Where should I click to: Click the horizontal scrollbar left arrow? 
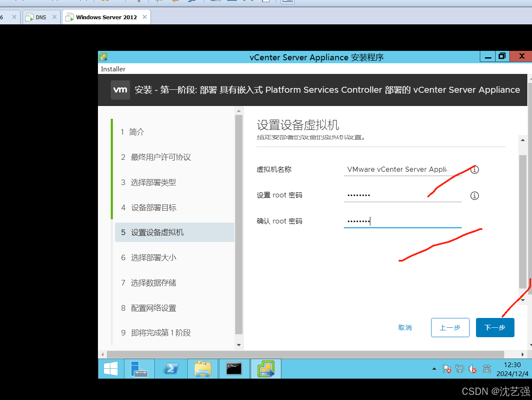103,355
